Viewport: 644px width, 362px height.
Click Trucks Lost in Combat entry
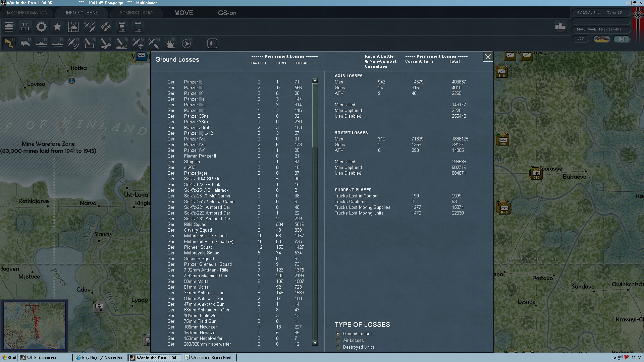click(356, 196)
